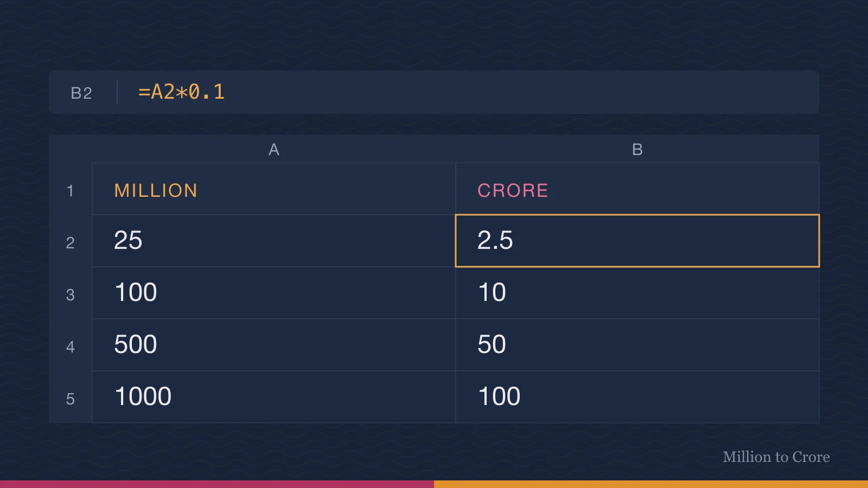Select cell B3 containing 10

pos(637,293)
